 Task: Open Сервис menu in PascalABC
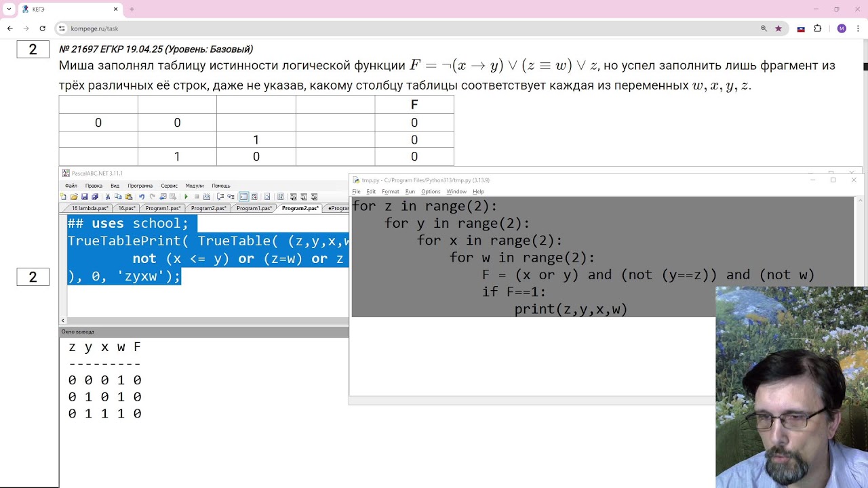pyautogui.click(x=169, y=186)
